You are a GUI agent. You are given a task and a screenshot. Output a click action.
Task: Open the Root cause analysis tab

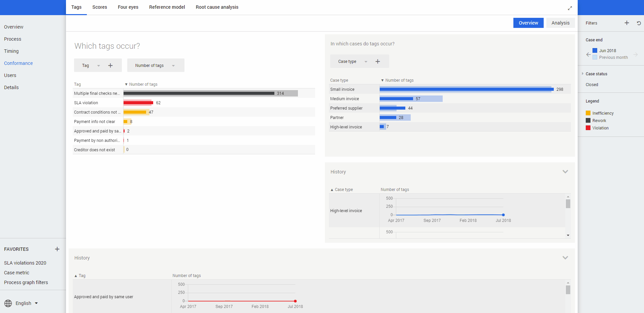pos(217,7)
